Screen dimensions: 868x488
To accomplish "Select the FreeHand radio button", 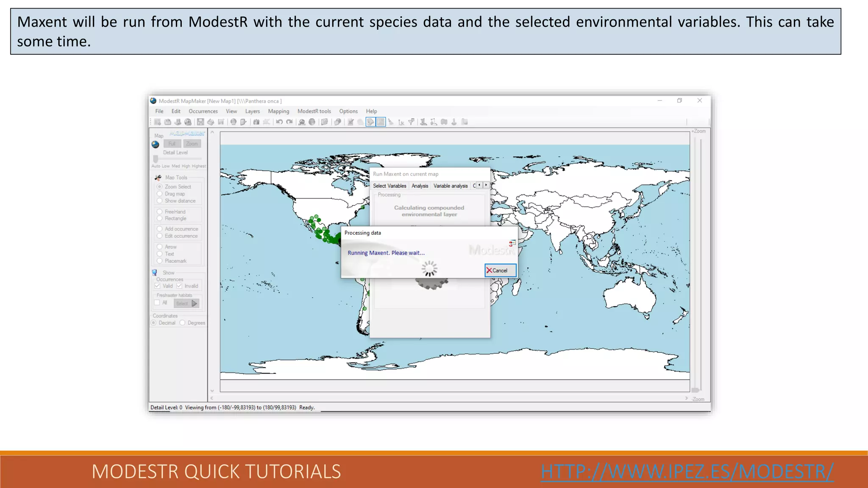I will (x=160, y=211).
